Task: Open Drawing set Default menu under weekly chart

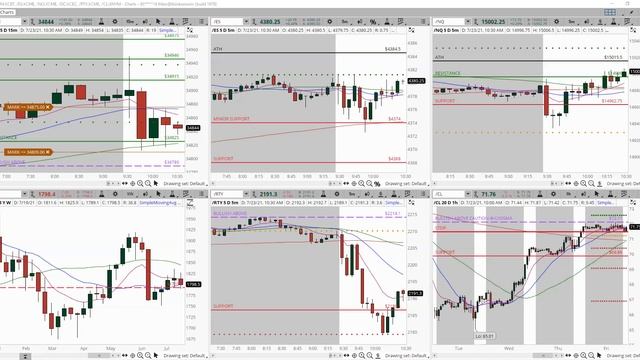Action: (186, 356)
